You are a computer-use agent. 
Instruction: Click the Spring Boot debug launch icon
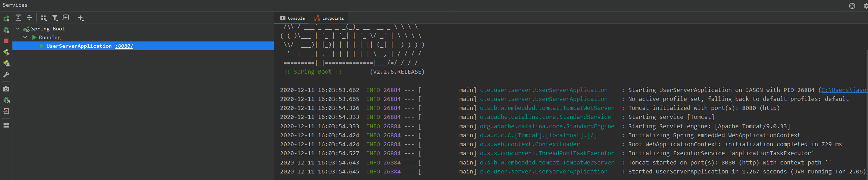pos(6,63)
